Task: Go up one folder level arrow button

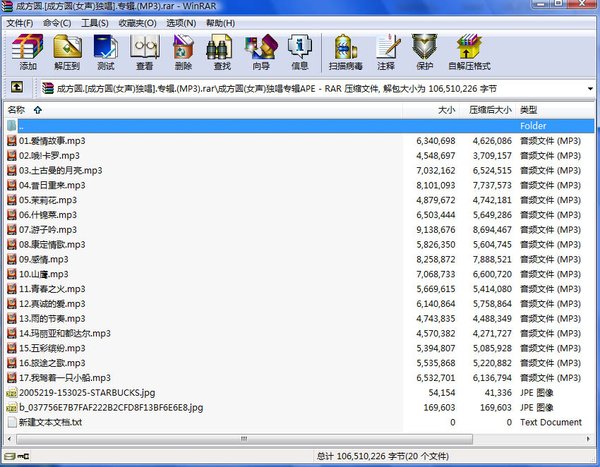Action: (16, 87)
